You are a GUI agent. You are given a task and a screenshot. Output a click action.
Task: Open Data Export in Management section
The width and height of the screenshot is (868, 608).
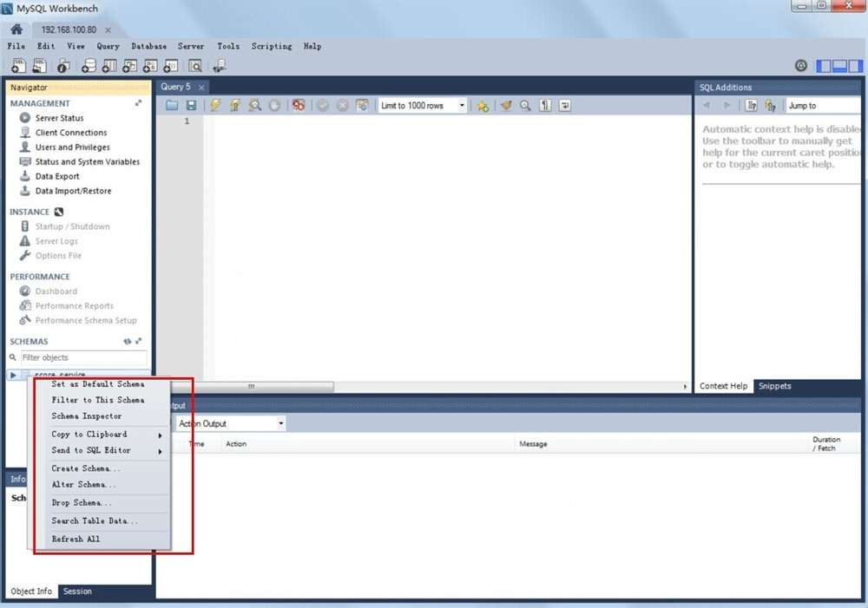pos(57,176)
